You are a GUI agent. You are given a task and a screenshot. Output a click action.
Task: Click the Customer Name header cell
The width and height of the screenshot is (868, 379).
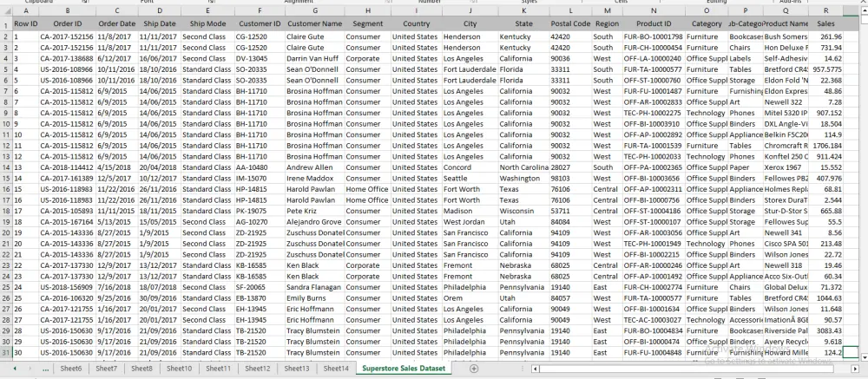pyautogui.click(x=315, y=23)
